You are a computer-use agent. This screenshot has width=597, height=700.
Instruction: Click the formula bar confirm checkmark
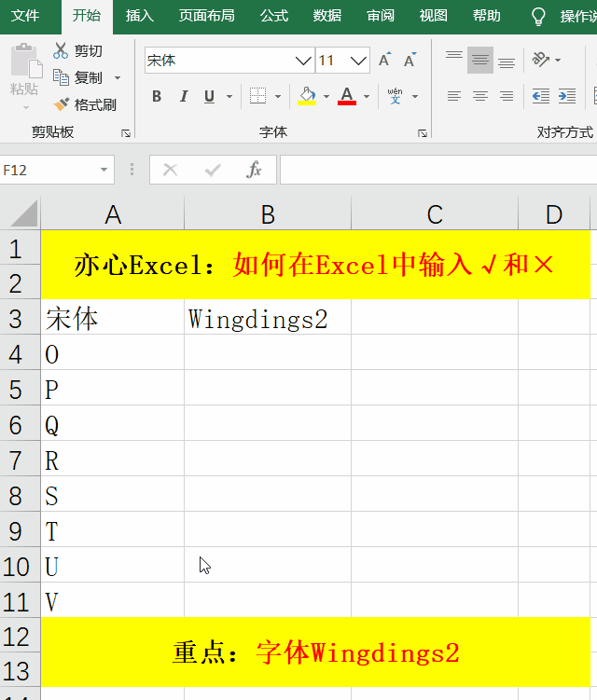click(213, 170)
